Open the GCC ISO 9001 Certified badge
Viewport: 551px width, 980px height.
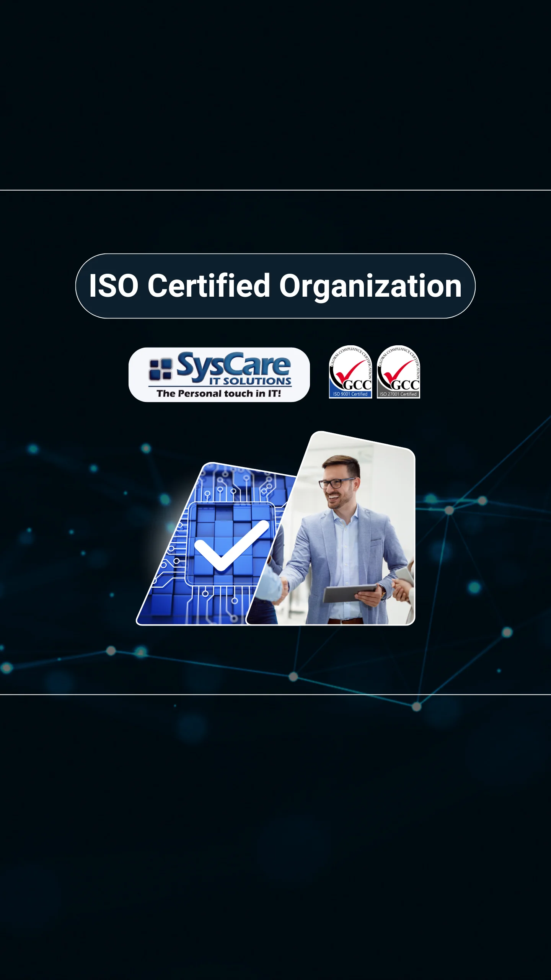pyautogui.click(x=350, y=372)
